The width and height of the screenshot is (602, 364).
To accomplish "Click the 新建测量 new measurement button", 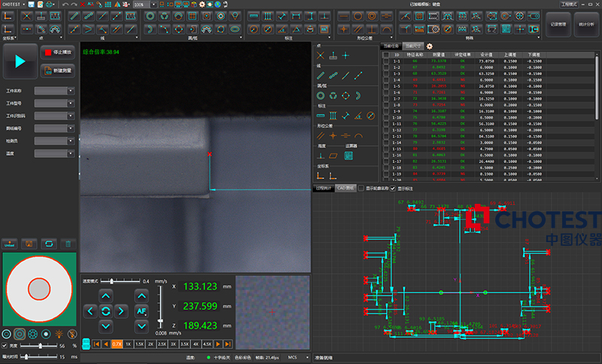I will 58,71.
